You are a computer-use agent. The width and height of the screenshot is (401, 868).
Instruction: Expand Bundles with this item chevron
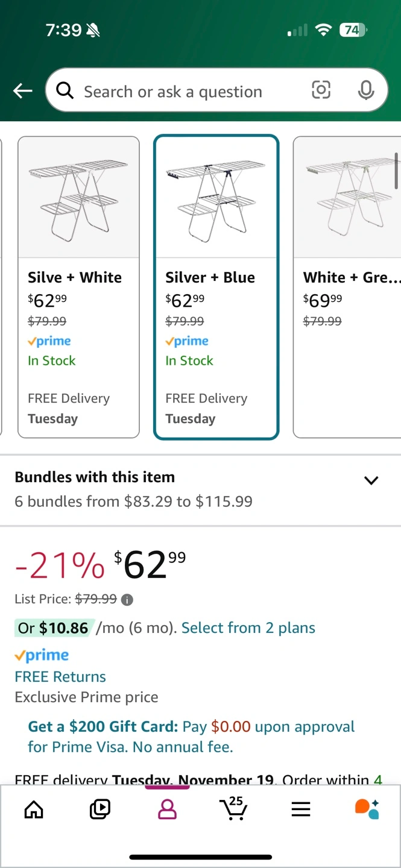(371, 480)
